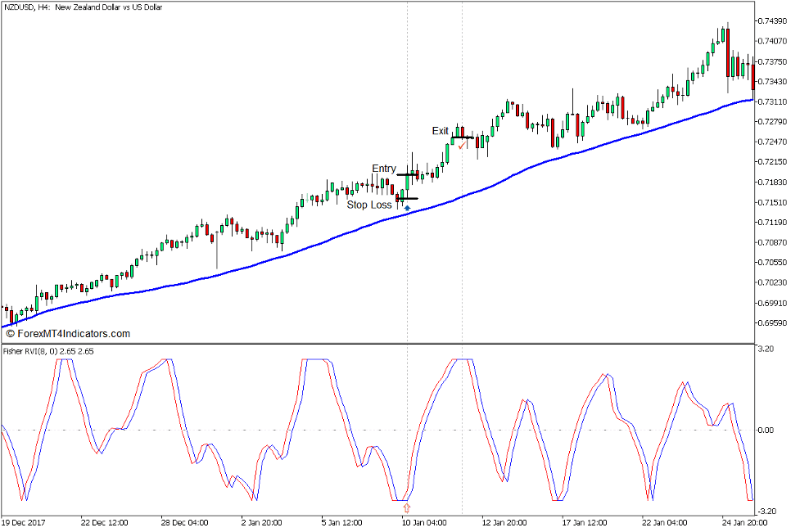This screenshot has width=800, height=532.
Task: Click the 0.74390 price axis label
Action: [772, 20]
